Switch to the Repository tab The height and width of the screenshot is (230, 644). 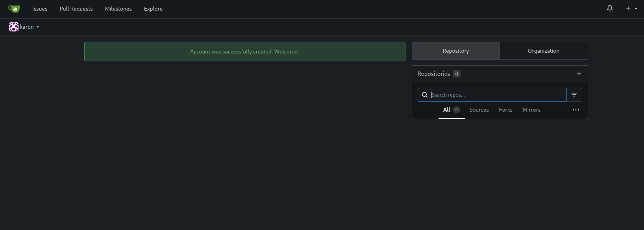click(x=456, y=51)
